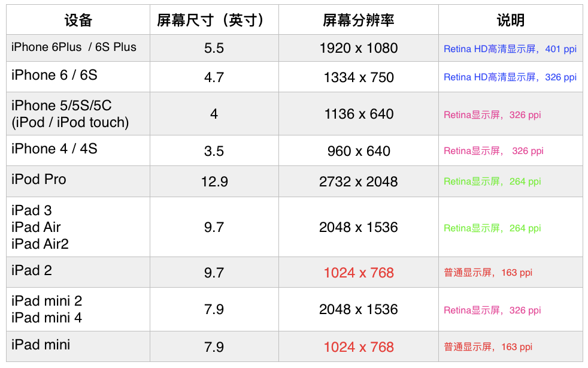Click the 1136 x 640 resolution cell
This screenshot has width=588, height=368.
pos(358,114)
